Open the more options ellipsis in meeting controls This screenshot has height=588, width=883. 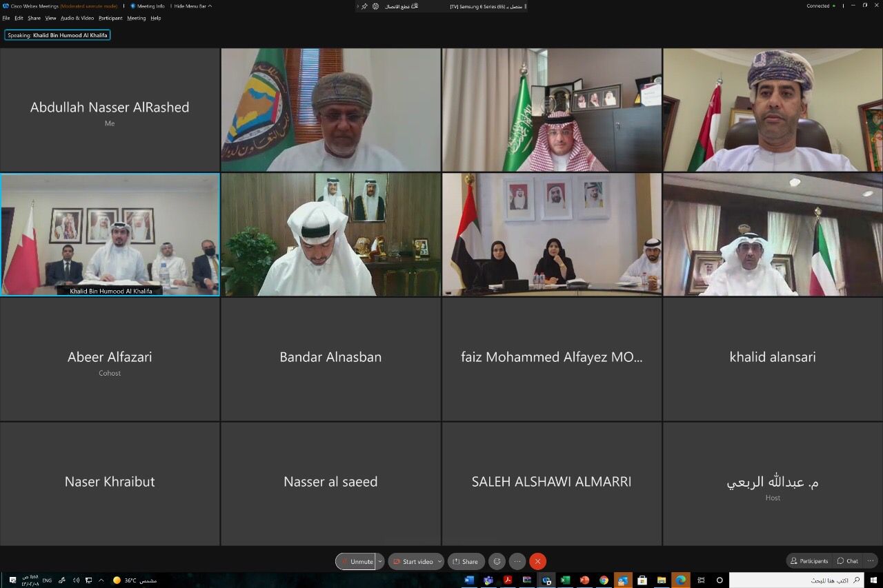pyautogui.click(x=517, y=561)
